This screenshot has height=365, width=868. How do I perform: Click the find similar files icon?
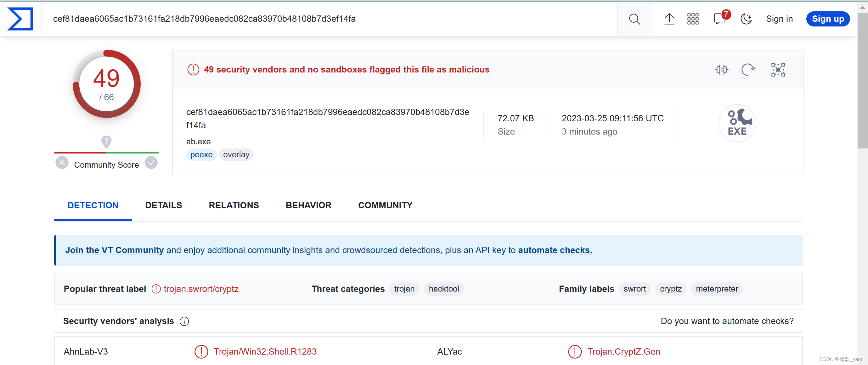[x=721, y=70]
